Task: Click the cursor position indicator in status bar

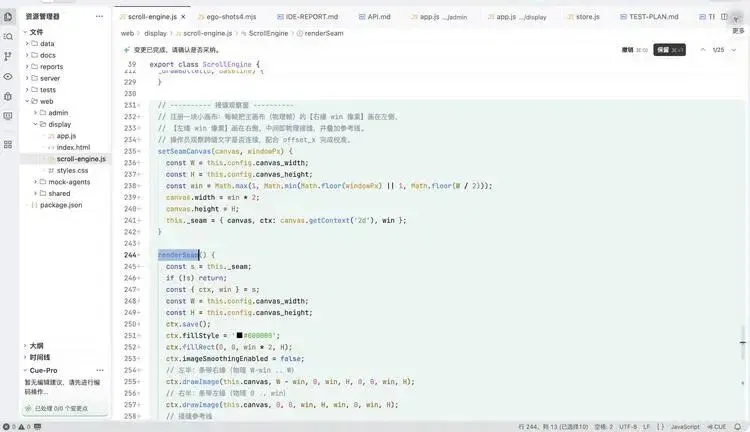Action: pyautogui.click(x=553, y=427)
